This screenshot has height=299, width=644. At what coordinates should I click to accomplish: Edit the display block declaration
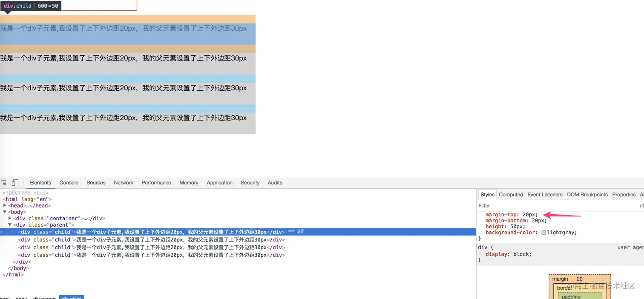click(509, 254)
